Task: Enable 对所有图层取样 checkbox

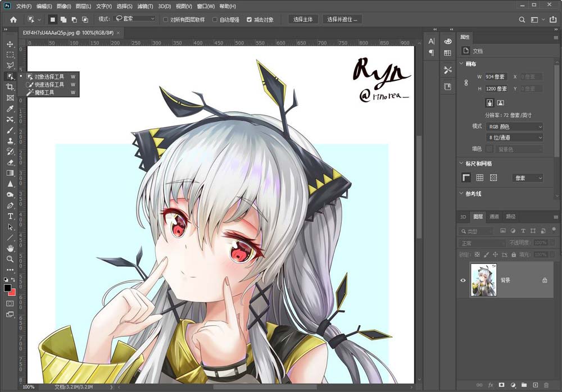Action: click(x=166, y=20)
